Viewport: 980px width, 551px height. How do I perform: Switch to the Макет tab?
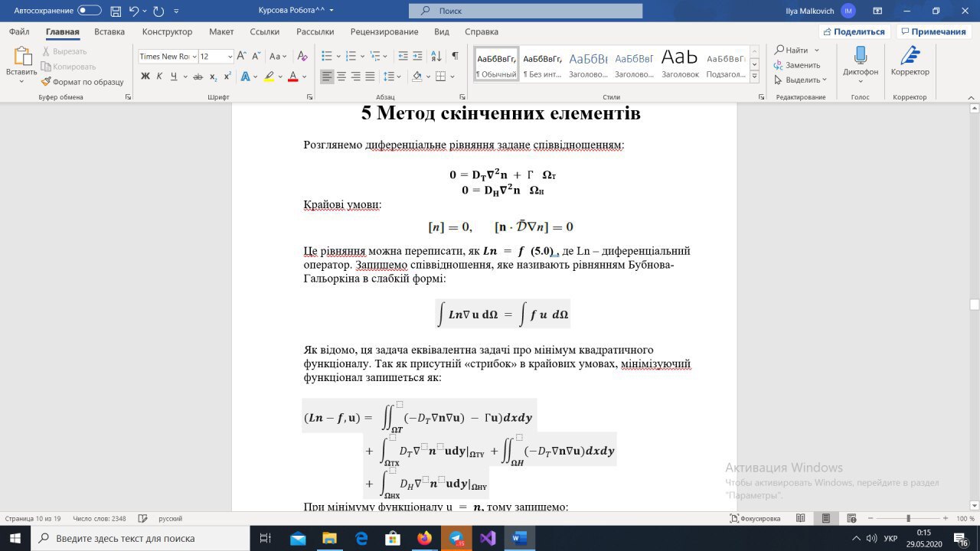(x=221, y=31)
